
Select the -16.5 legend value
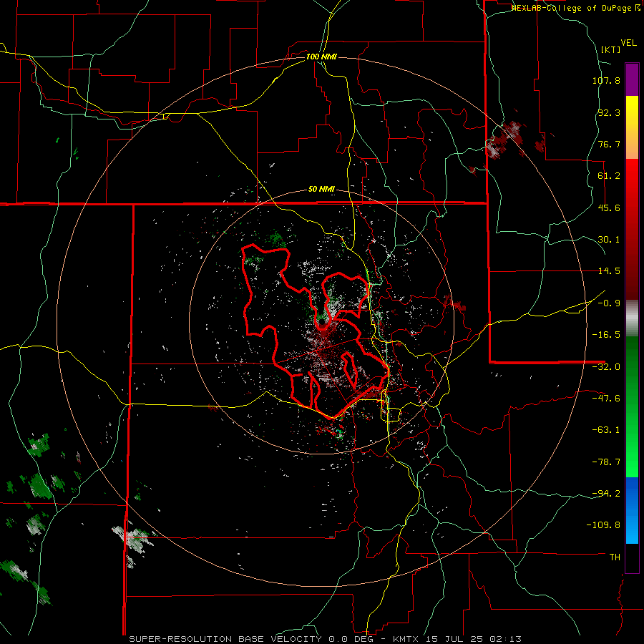(x=606, y=335)
